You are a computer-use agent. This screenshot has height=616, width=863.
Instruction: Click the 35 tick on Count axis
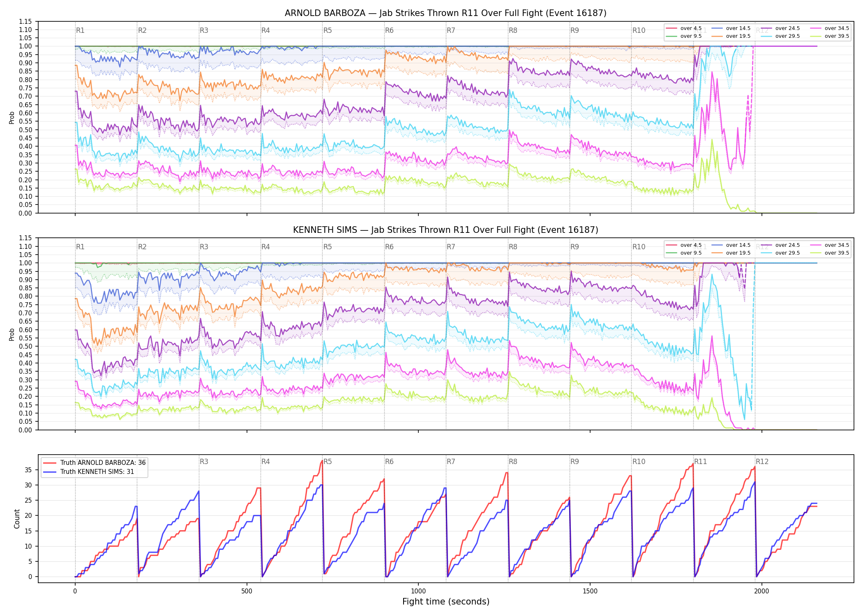(x=28, y=470)
